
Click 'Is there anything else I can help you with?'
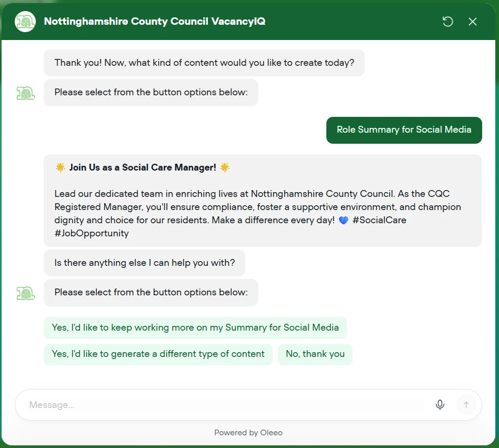[144, 263]
